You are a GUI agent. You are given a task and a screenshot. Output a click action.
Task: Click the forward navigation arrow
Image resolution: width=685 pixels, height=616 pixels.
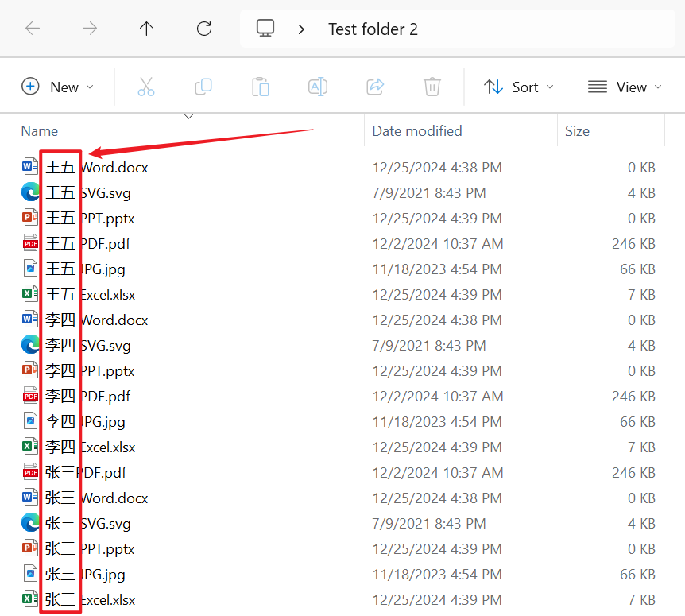(90, 29)
